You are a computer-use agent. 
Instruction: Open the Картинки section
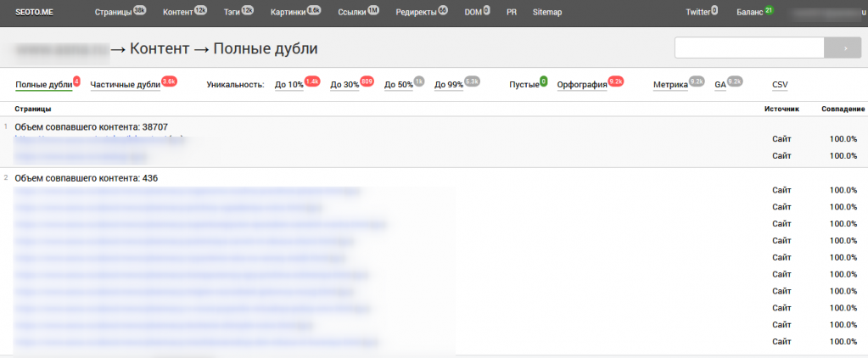[289, 13]
